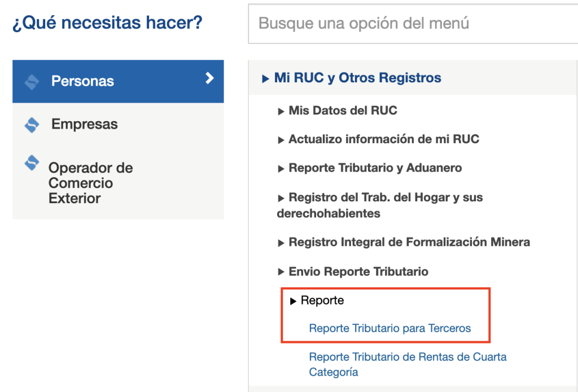
Task: Expand triangle for Registro Integral de Formalización Minera
Action: [x=281, y=243]
